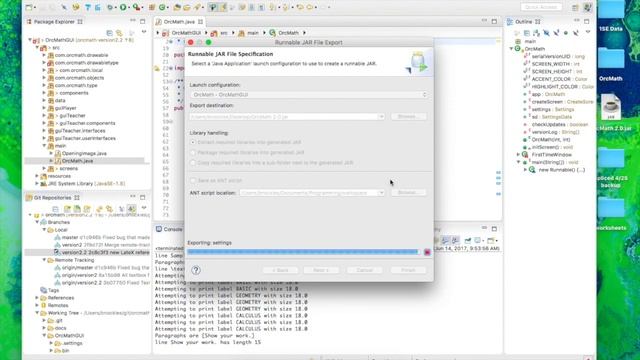Click Clone Git Repository icon in Git toolbar
Screen dimensions: 640x360
tap(77, 209)
